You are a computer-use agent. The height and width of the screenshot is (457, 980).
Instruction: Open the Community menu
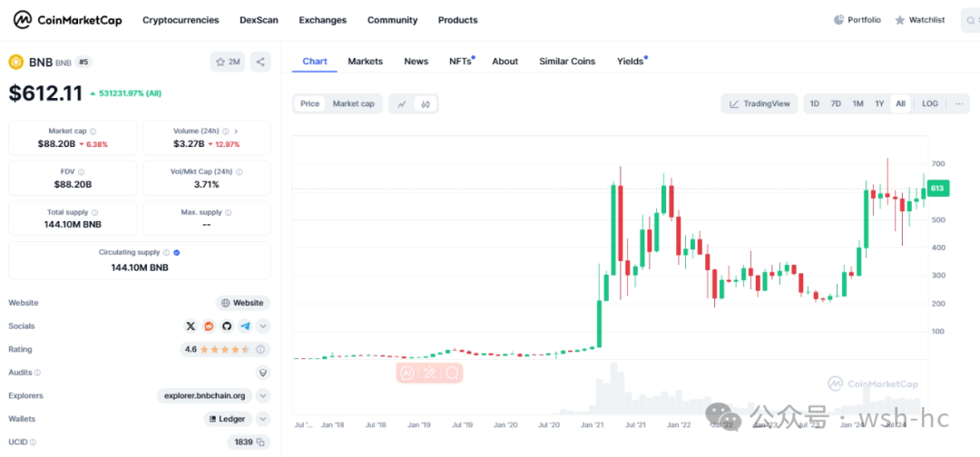393,20
